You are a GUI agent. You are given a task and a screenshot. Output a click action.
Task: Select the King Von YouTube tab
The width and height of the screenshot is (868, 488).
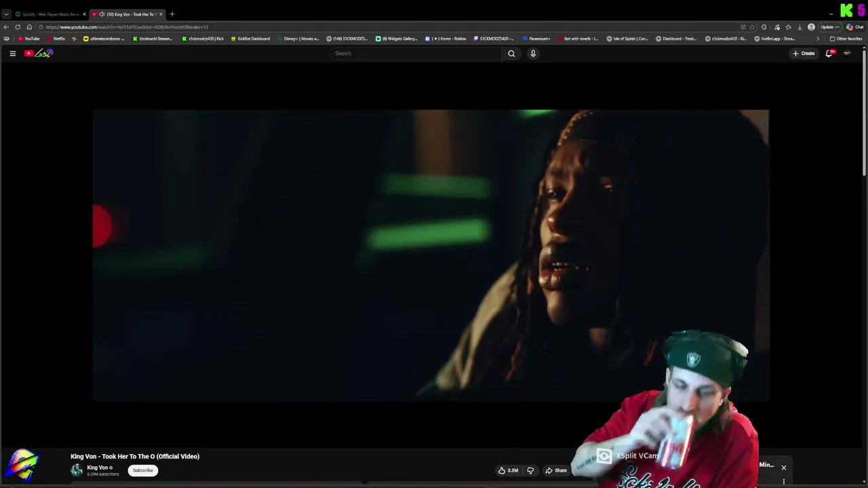(x=127, y=14)
